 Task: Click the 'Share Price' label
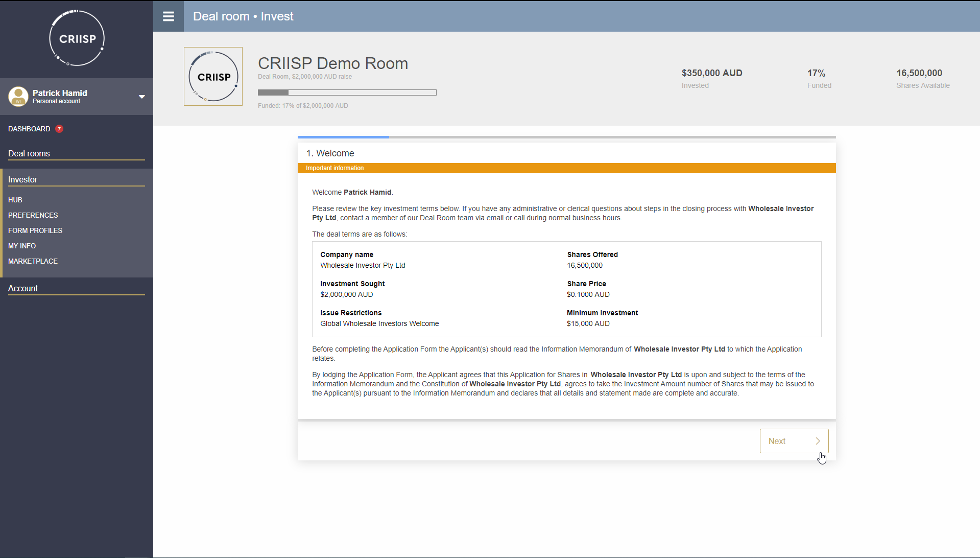click(586, 284)
